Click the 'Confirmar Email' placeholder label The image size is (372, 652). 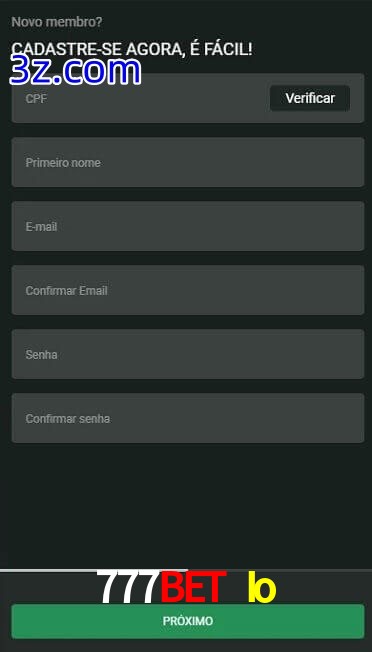[x=67, y=291]
